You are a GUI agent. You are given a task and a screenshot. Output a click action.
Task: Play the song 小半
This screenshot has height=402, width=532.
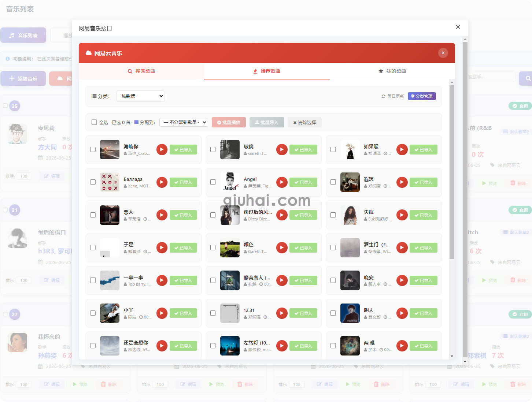(x=162, y=313)
